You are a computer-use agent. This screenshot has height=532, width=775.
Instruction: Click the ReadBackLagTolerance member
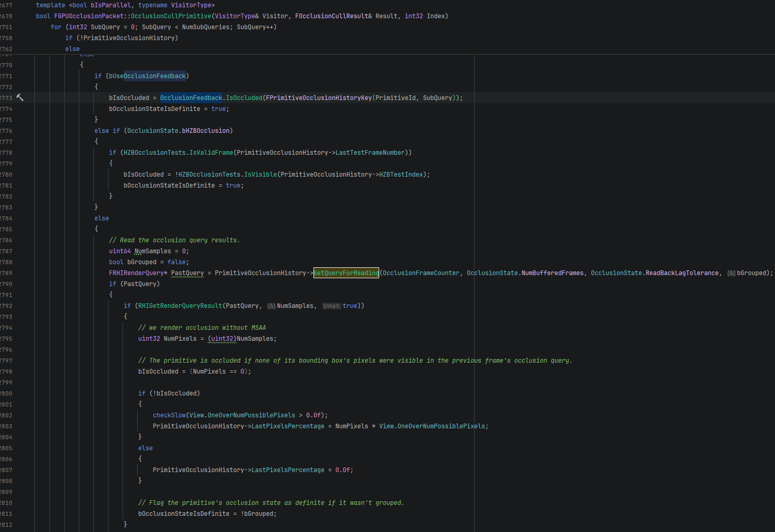click(x=682, y=273)
